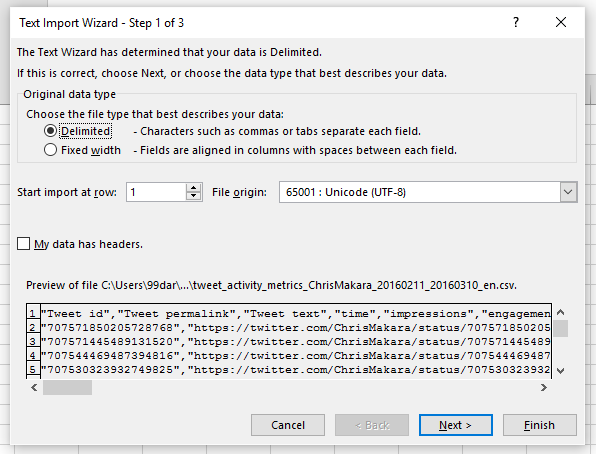Click the Finish button
This screenshot has height=454, width=596.
(x=539, y=425)
